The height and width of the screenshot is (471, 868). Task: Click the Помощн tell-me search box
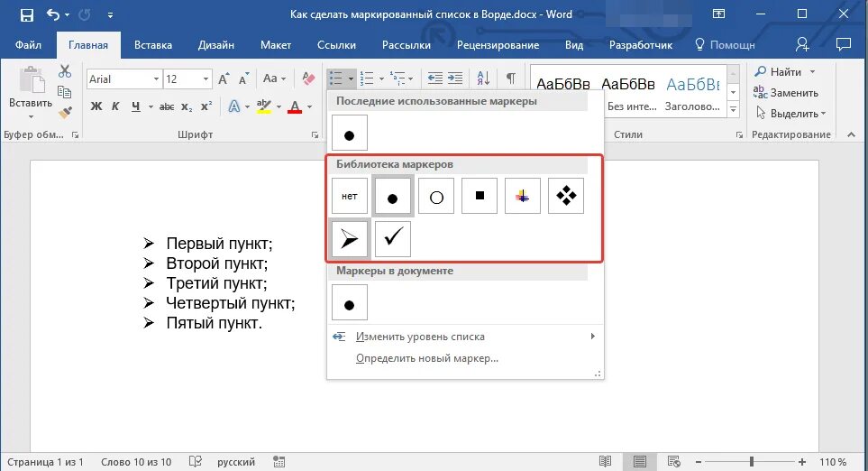tap(726, 45)
